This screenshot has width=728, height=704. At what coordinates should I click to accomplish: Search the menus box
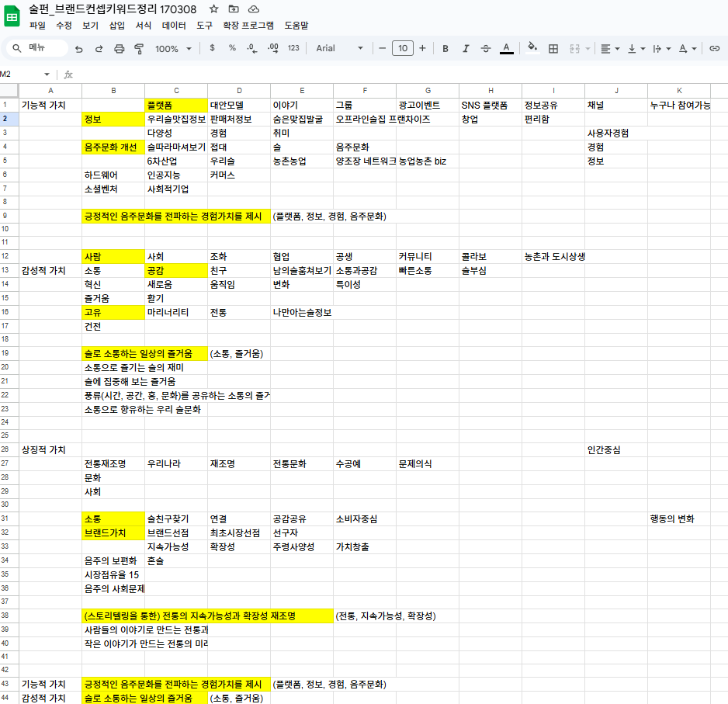pyautogui.click(x=38, y=48)
